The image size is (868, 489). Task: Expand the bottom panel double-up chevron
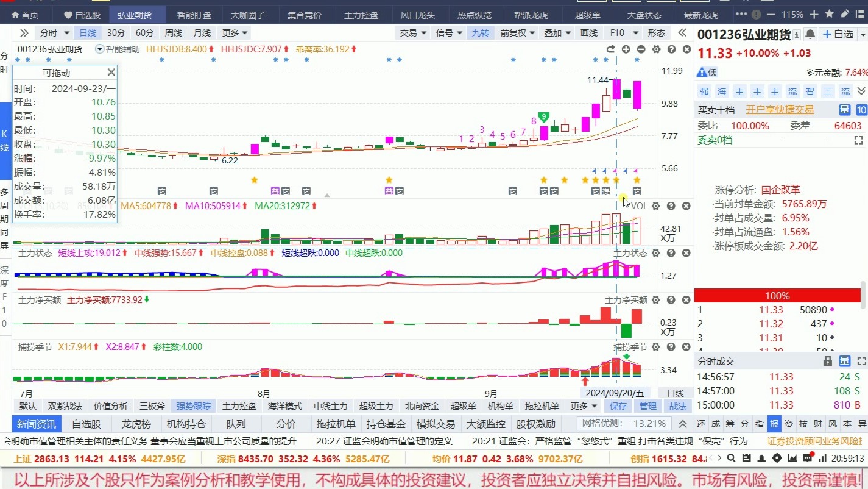point(683,424)
